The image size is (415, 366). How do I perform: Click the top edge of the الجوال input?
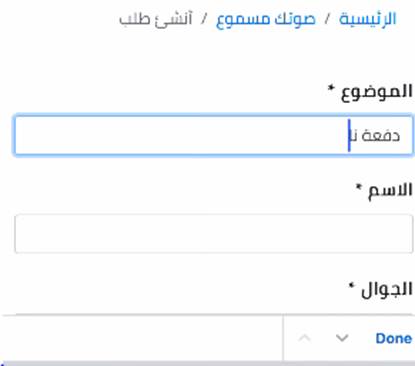(213, 314)
